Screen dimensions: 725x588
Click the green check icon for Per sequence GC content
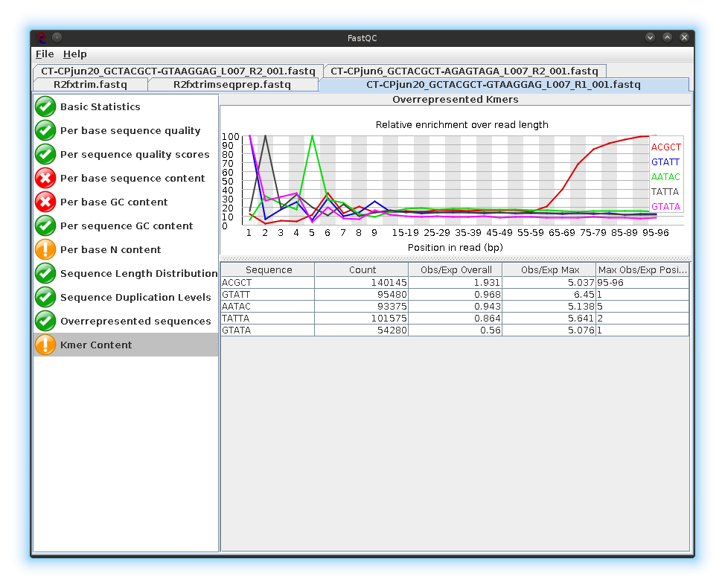[x=45, y=226]
